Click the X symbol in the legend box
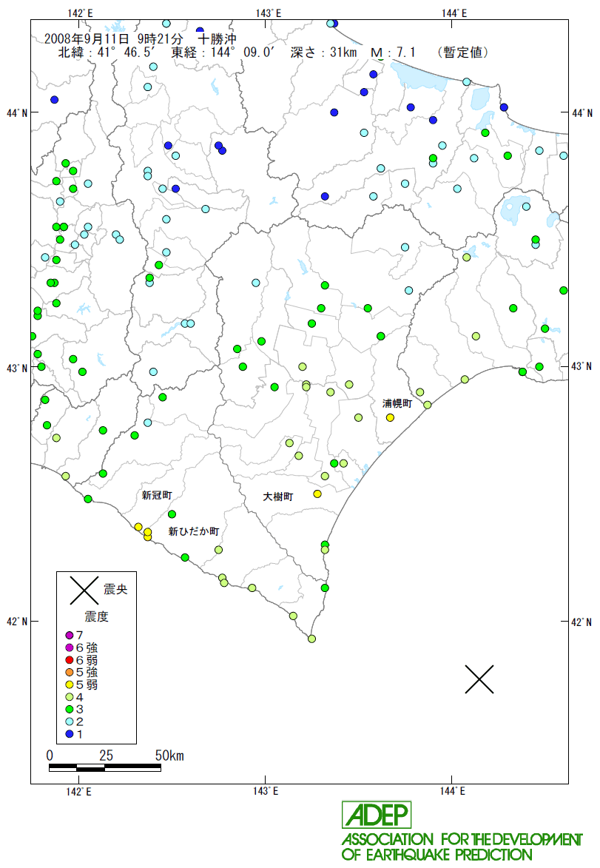This screenshot has height=868, width=600. pyautogui.click(x=84, y=590)
